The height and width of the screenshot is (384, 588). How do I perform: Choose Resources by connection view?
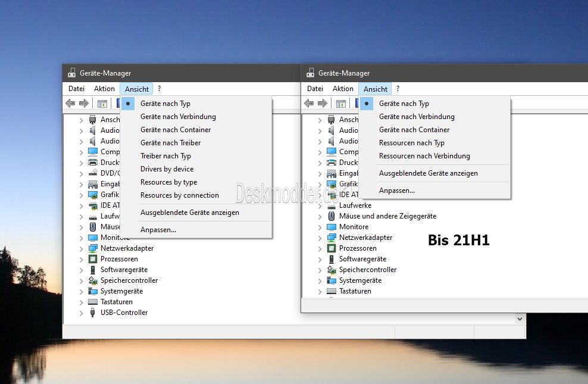point(196,195)
